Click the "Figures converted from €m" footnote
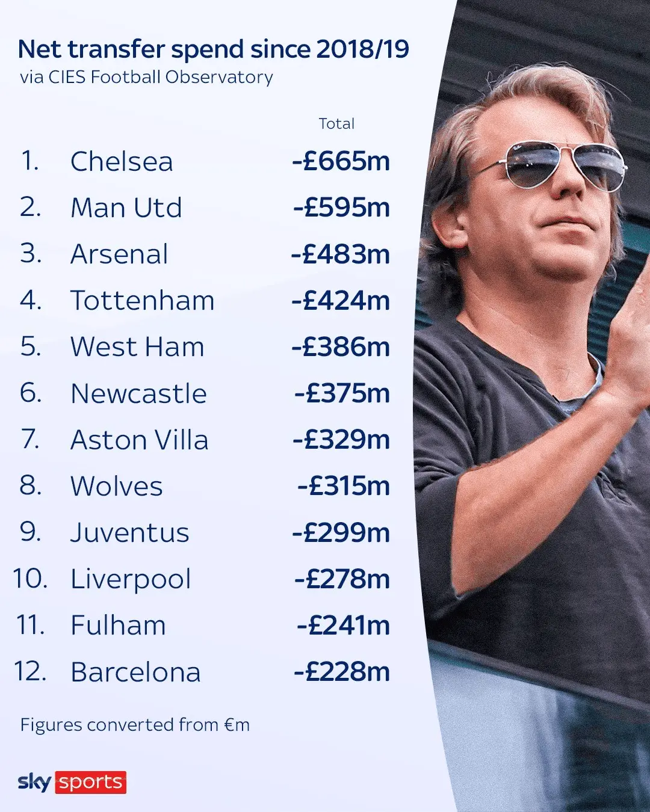This screenshot has height=812, width=650. (135, 725)
